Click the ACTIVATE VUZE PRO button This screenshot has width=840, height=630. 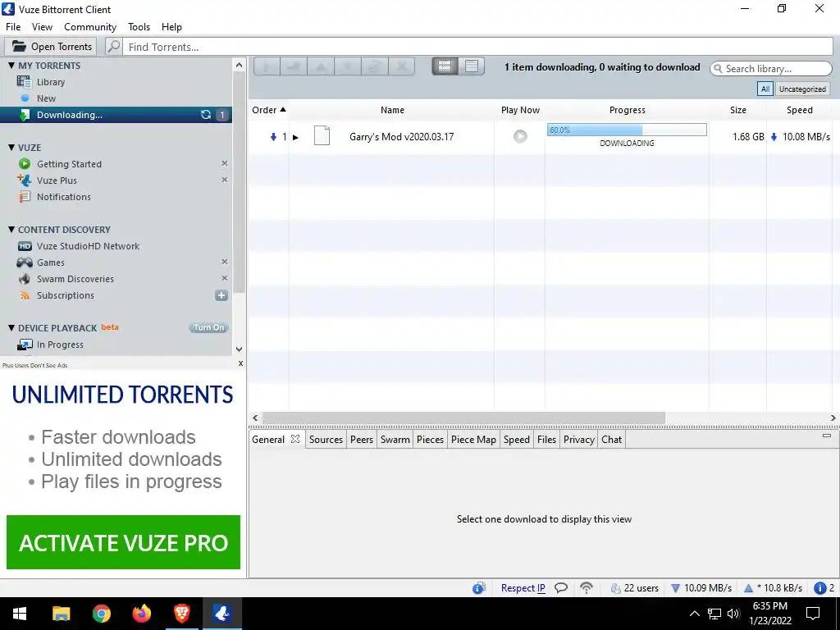(x=123, y=542)
